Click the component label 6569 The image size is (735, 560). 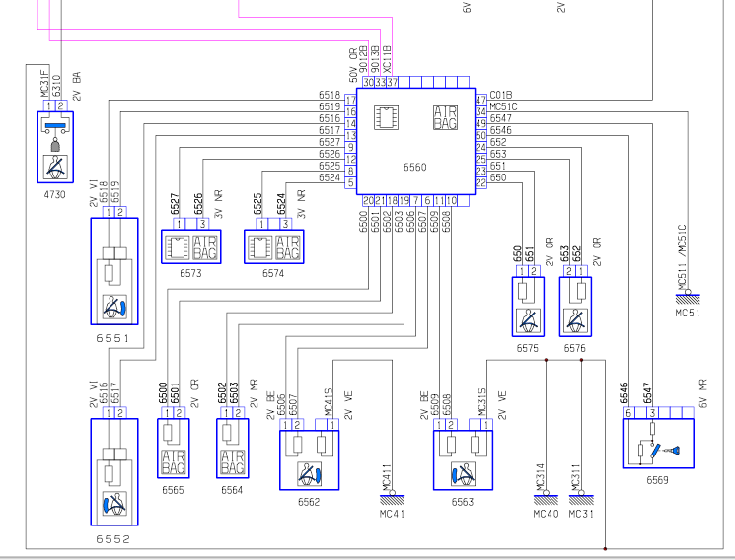pyautogui.click(x=658, y=480)
